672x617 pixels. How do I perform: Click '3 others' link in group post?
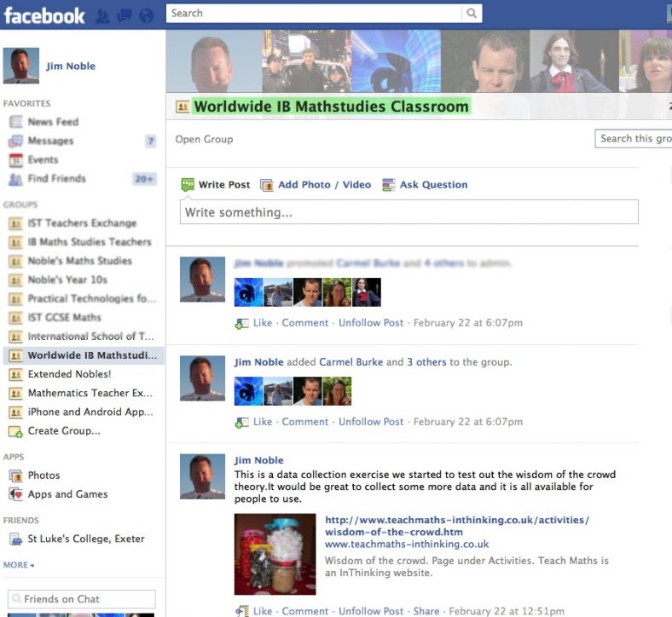click(x=426, y=362)
